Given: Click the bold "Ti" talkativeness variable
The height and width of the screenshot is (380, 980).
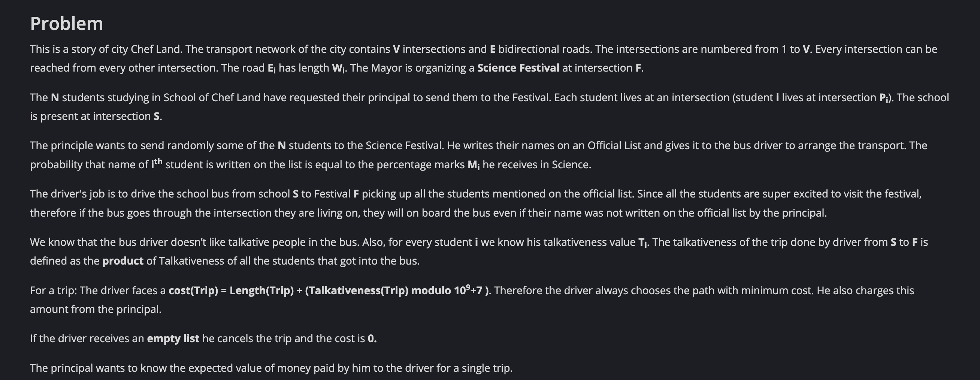Looking at the screenshot, I should 642,242.
